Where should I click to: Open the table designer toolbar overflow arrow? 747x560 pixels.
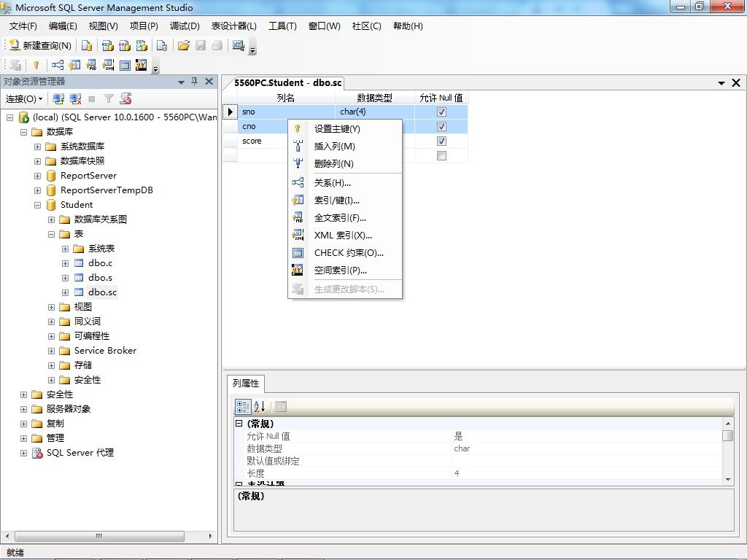click(x=155, y=69)
